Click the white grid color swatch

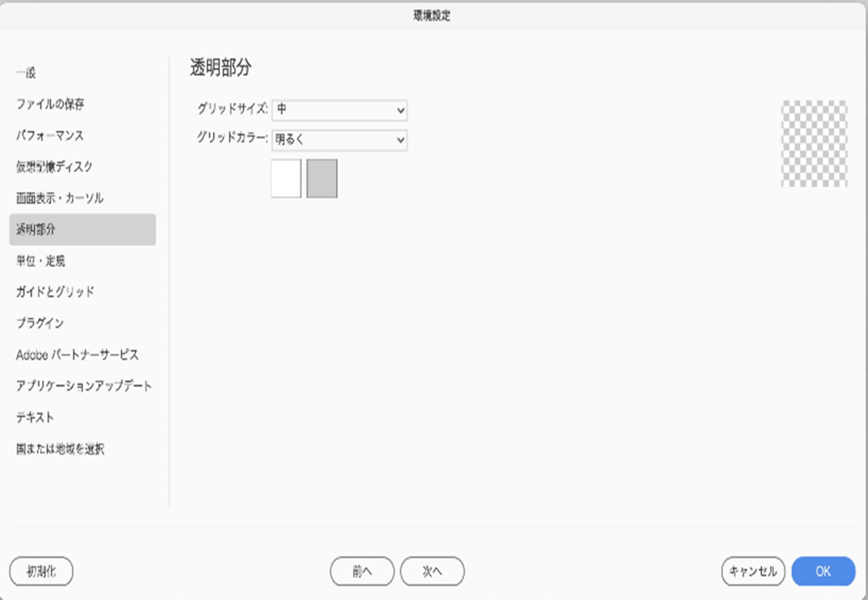[286, 178]
